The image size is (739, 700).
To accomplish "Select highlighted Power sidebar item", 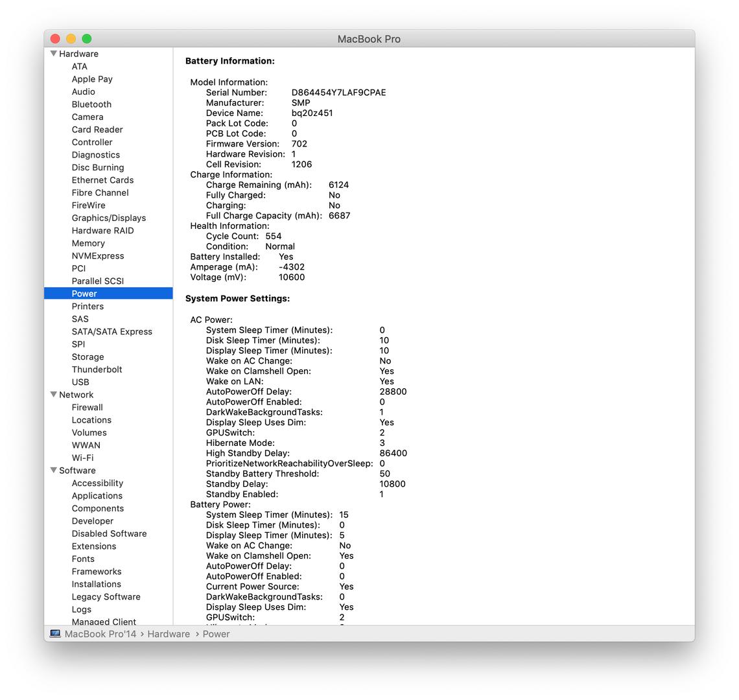I will 108,294.
